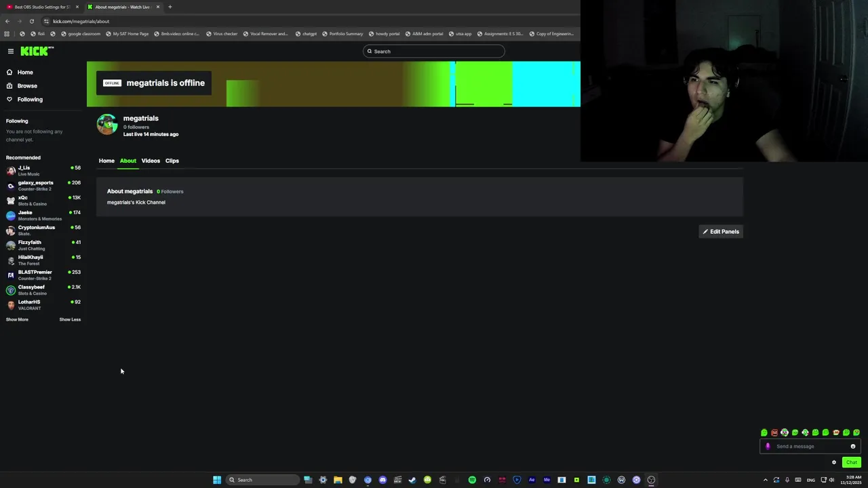Screen dimensions: 868x488
Task: Open the Kick hamburger sidebar menu
Action: [x=11, y=51]
